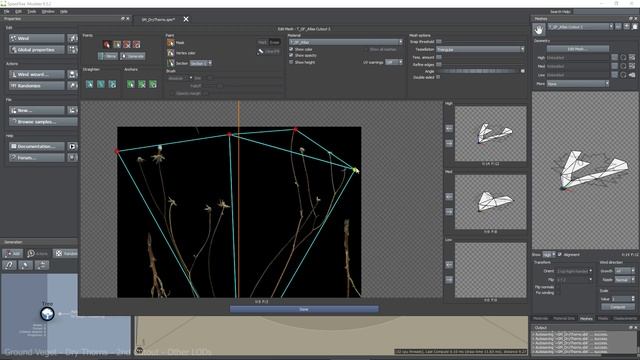Open the Show High dropdown
The height and width of the screenshot is (360, 640).
coord(549,254)
